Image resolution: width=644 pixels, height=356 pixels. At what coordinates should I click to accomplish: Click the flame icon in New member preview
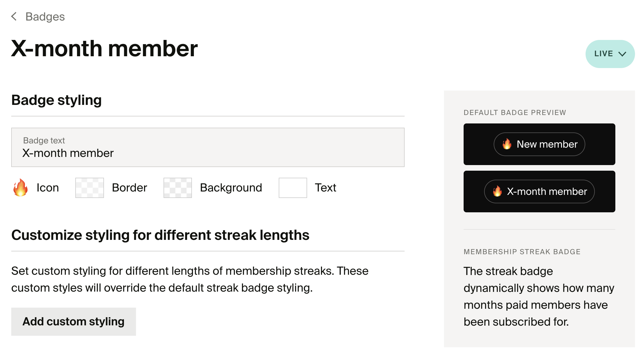[507, 144]
